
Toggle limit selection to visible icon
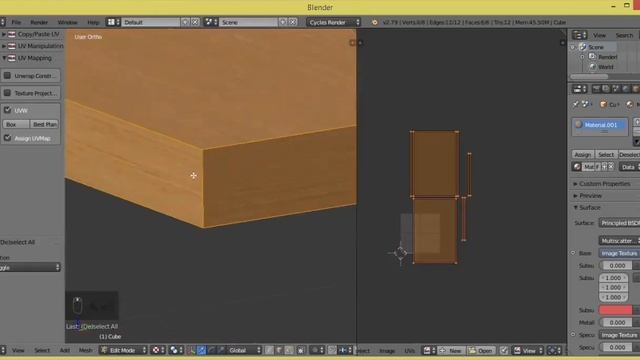301,350
